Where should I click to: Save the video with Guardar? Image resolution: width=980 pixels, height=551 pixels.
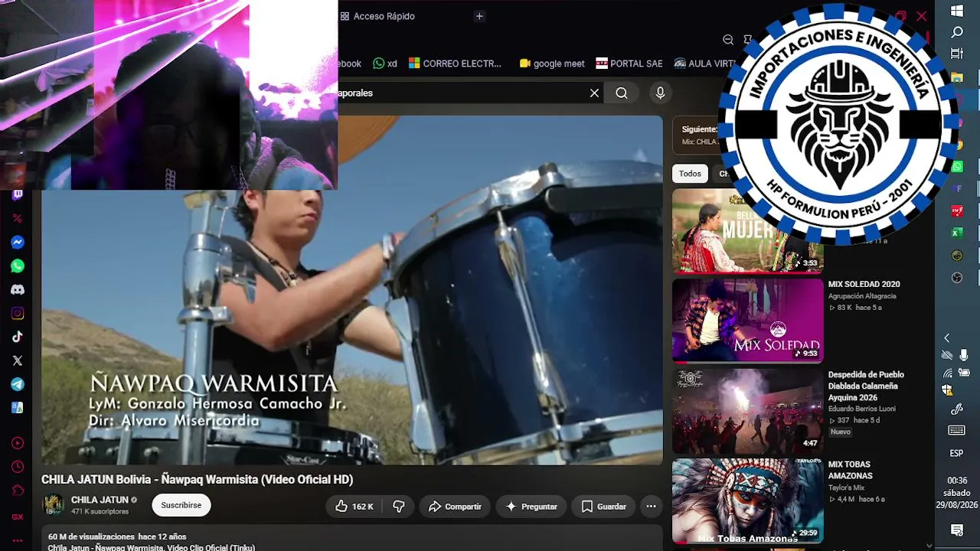pos(603,507)
